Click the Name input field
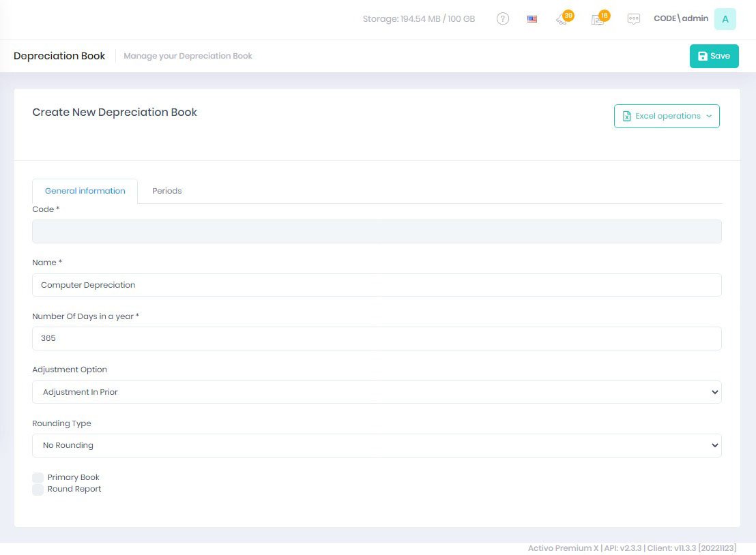This screenshot has width=756, height=555. [x=377, y=285]
